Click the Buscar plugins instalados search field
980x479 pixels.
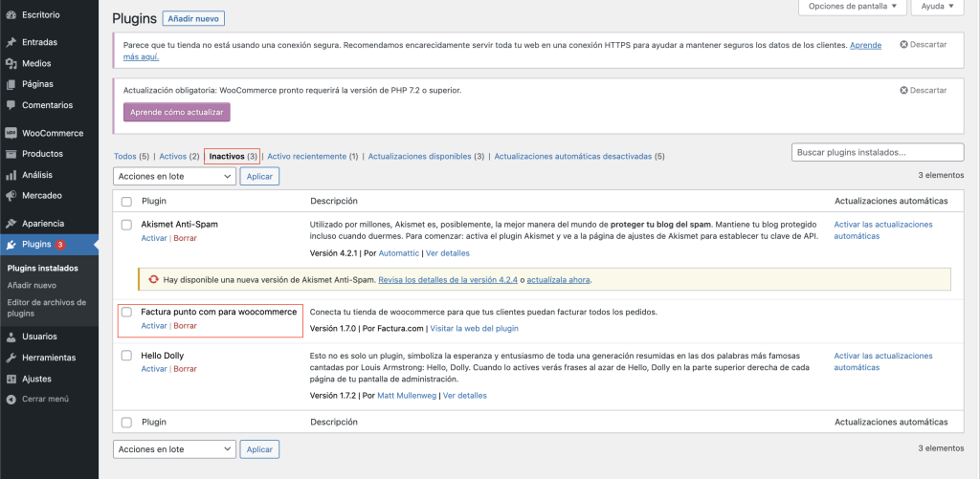click(878, 152)
